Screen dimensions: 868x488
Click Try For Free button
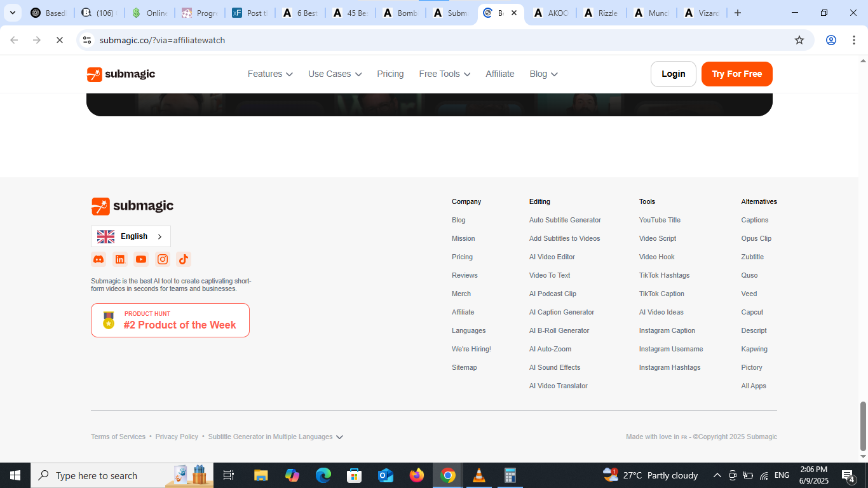click(737, 74)
